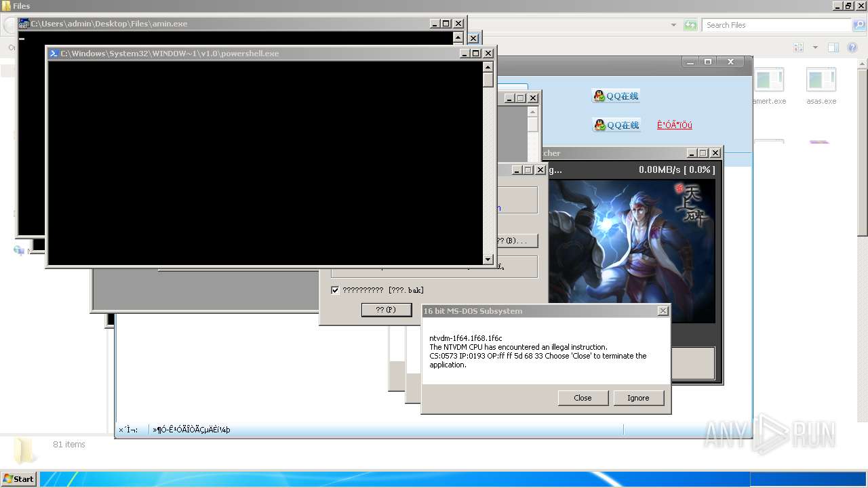
Task: Uncheck the [???.bak] checkbox
Action: [x=335, y=290]
